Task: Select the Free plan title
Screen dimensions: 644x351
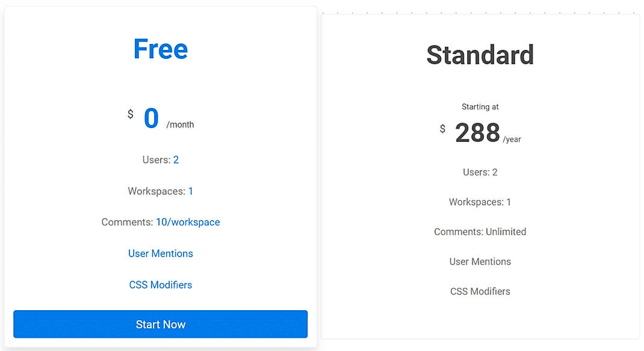Action: click(x=160, y=49)
